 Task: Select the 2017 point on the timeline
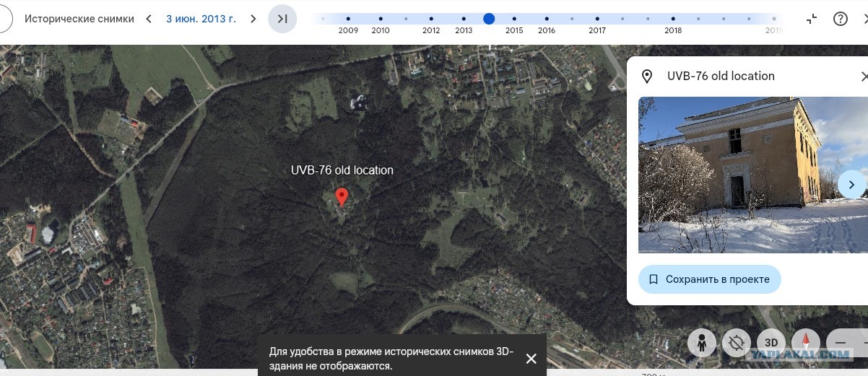[x=597, y=19]
